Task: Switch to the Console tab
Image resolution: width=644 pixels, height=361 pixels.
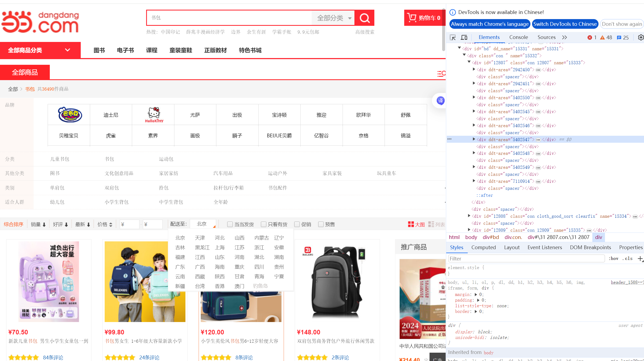Action: pos(518,37)
